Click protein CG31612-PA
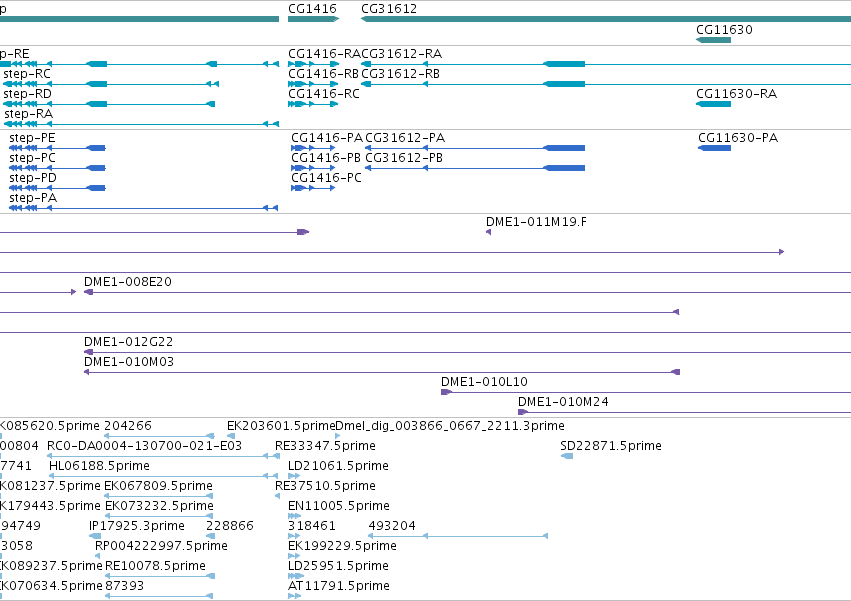This screenshot has width=851, height=601. click(x=405, y=138)
